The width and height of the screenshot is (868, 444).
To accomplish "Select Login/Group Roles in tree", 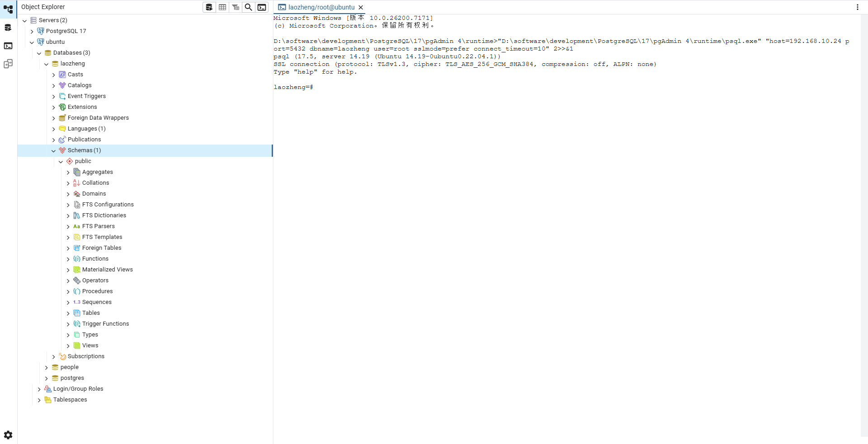I will point(78,389).
